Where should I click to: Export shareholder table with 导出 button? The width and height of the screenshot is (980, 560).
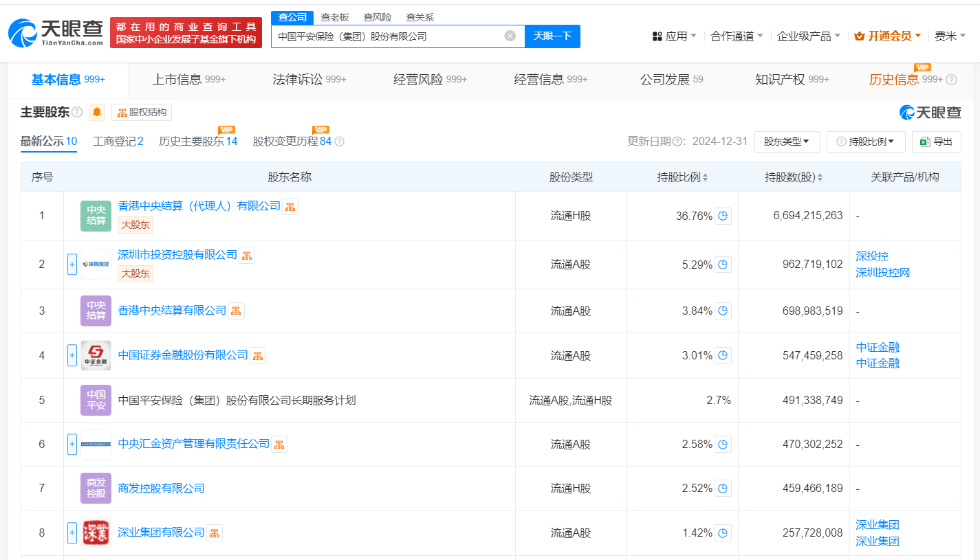(936, 142)
